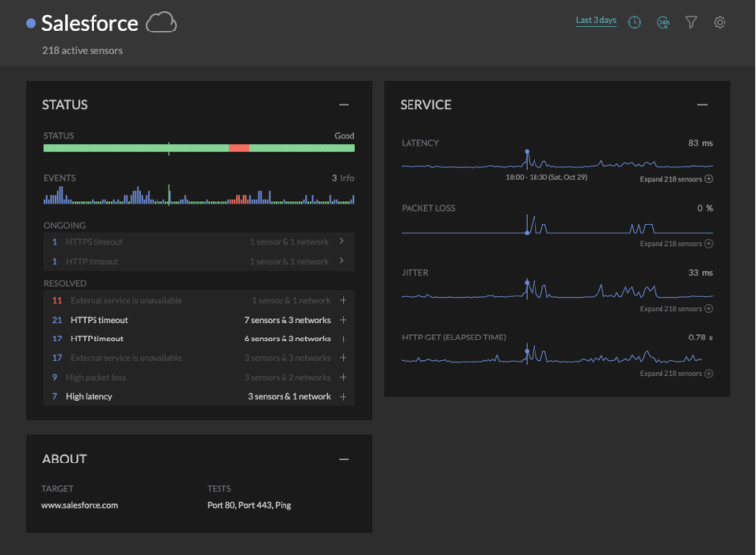The height and width of the screenshot is (555, 756).
Task: Collapse the ABOUT panel
Action: point(344,459)
